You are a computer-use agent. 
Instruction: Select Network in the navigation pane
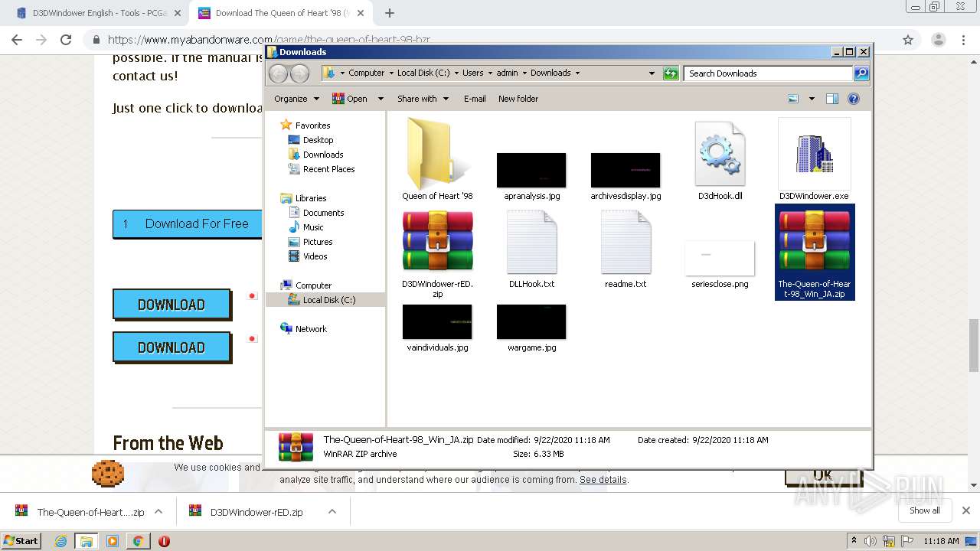tap(311, 329)
